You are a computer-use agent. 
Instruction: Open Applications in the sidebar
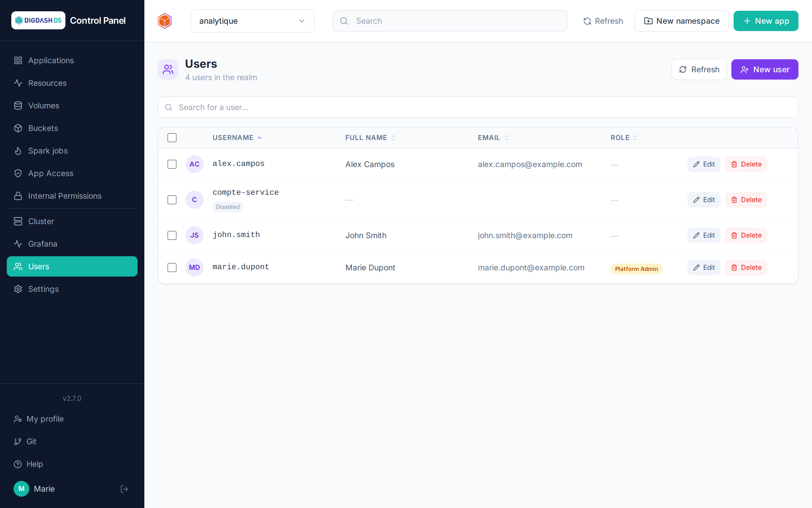(72, 60)
